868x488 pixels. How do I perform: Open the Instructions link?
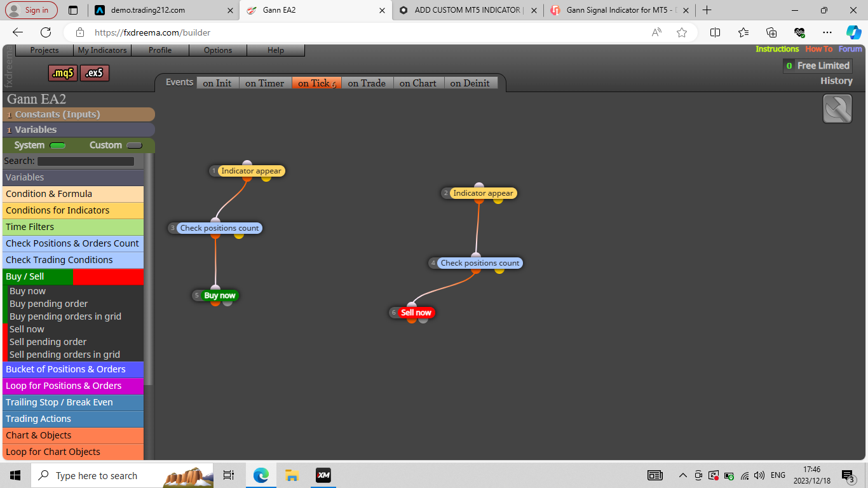tap(777, 49)
